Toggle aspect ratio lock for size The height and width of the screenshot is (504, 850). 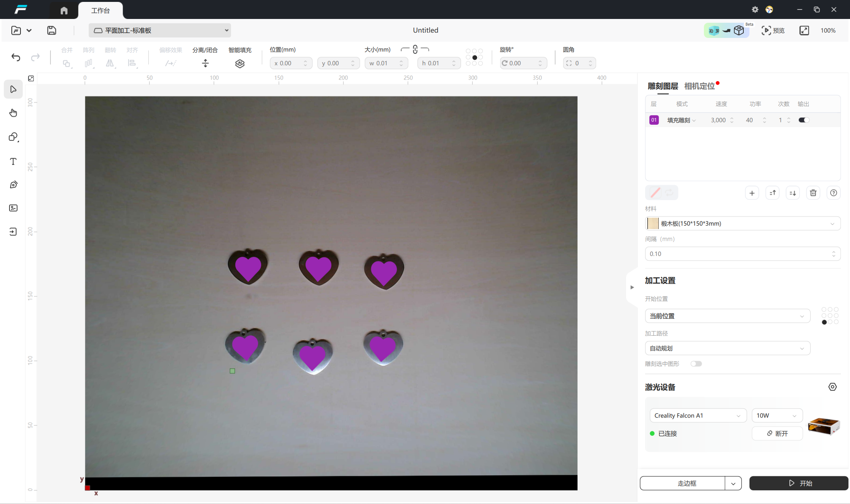pyautogui.click(x=415, y=50)
